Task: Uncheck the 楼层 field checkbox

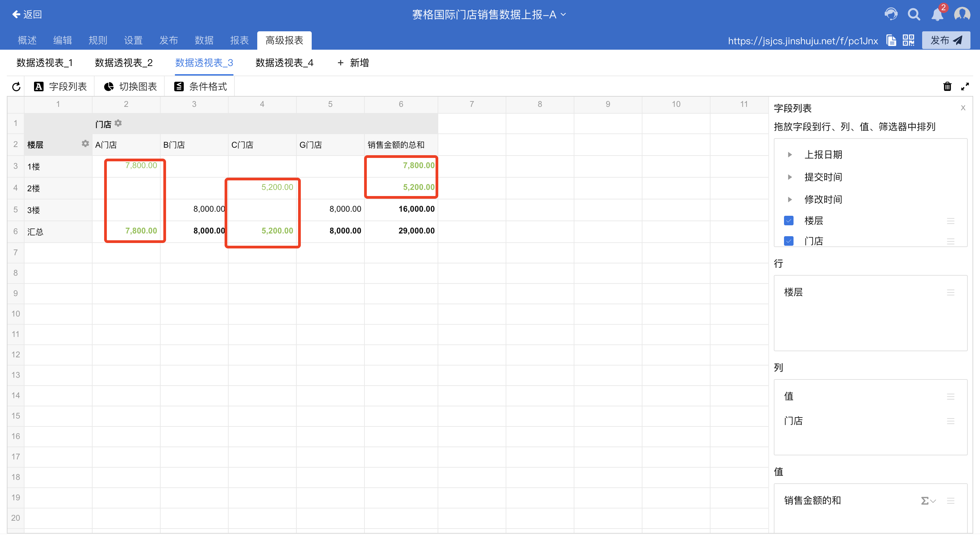Action: click(789, 221)
